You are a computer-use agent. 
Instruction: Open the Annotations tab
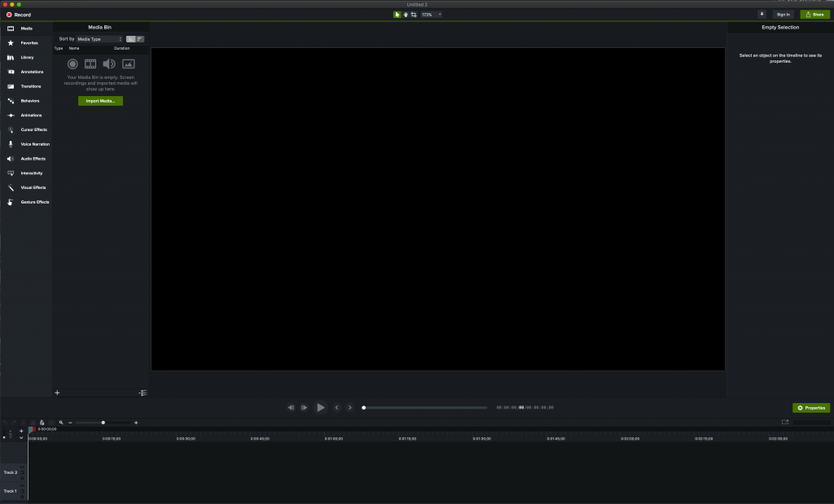(x=32, y=72)
